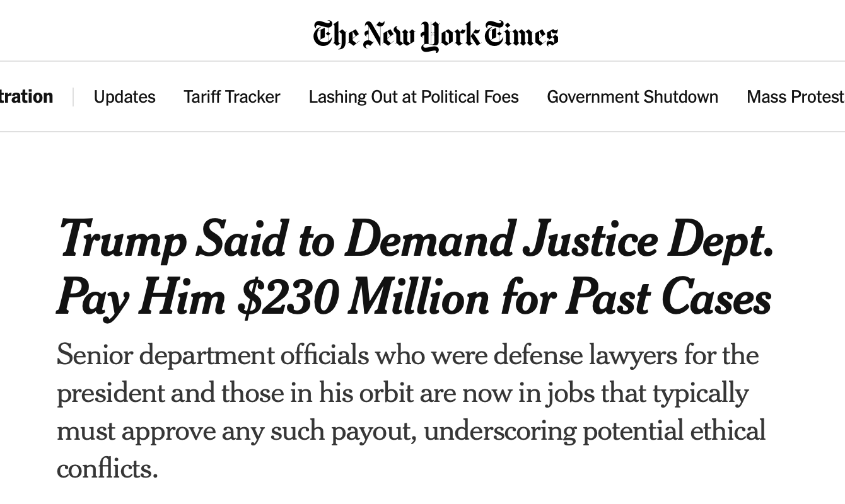Open the Updates navigation tab

click(124, 97)
